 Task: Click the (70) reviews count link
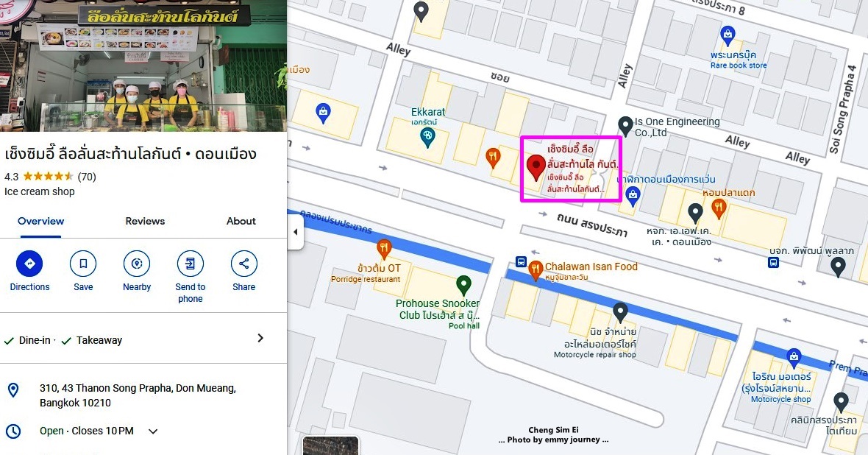pyautogui.click(x=86, y=177)
